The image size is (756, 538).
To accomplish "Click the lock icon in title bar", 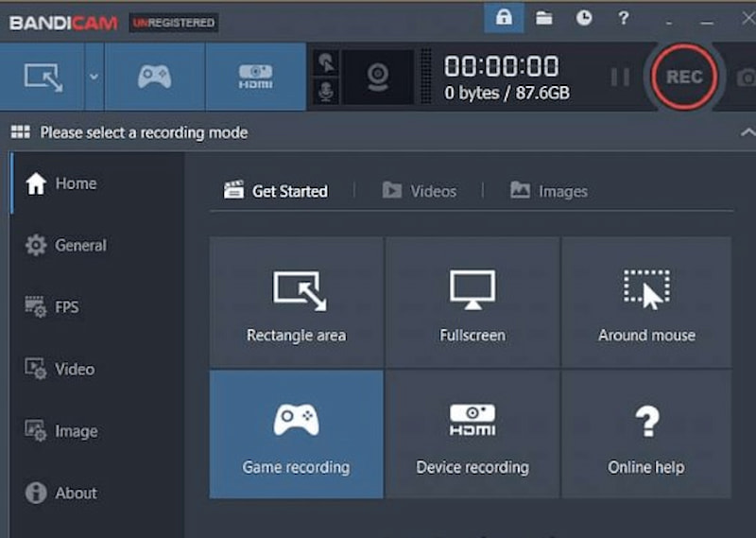I will tap(504, 18).
